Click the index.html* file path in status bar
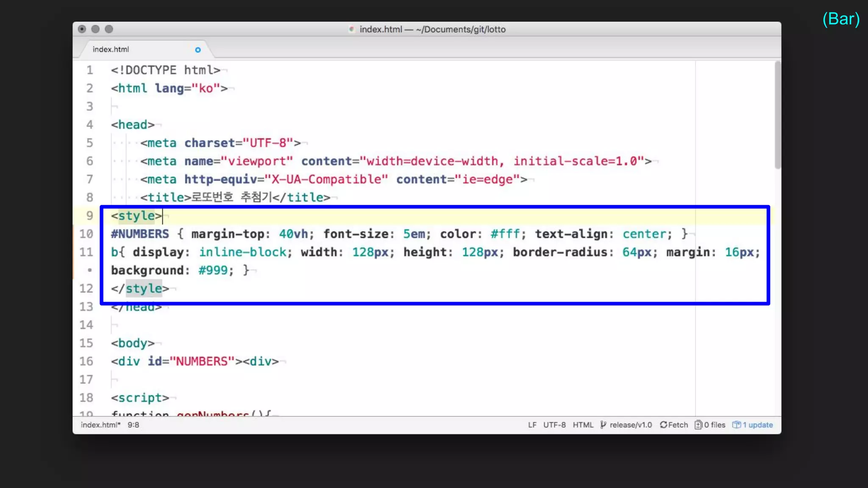The image size is (868, 488). point(100,425)
